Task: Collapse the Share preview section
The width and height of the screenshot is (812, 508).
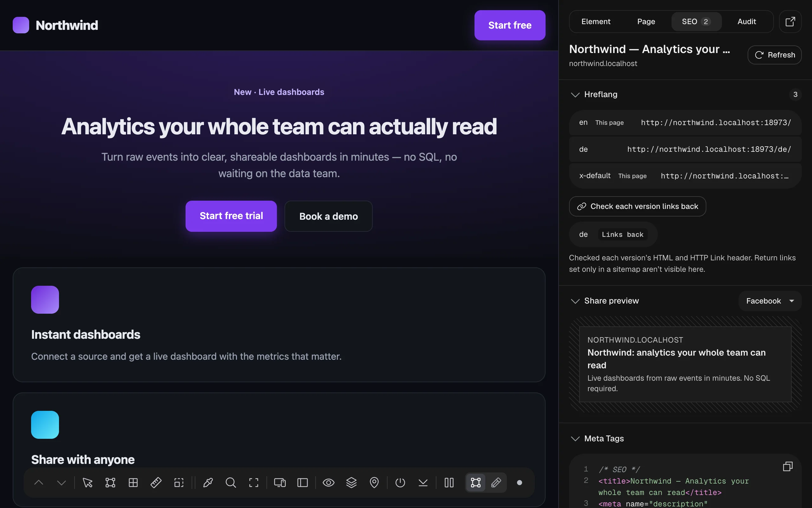Action: click(575, 301)
